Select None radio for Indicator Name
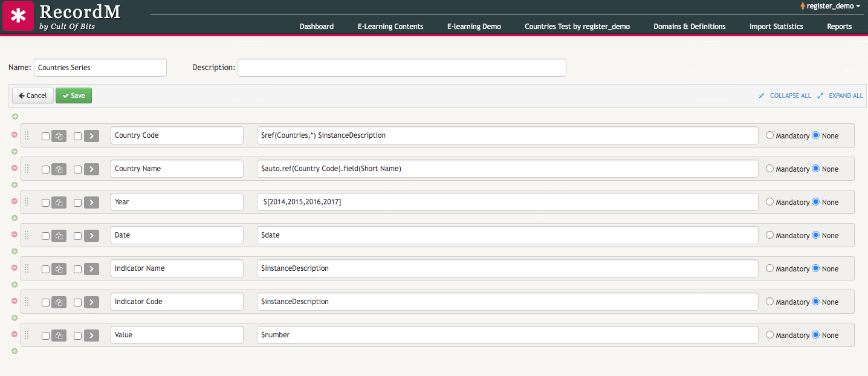Image resolution: width=868 pixels, height=376 pixels. pyautogui.click(x=816, y=268)
